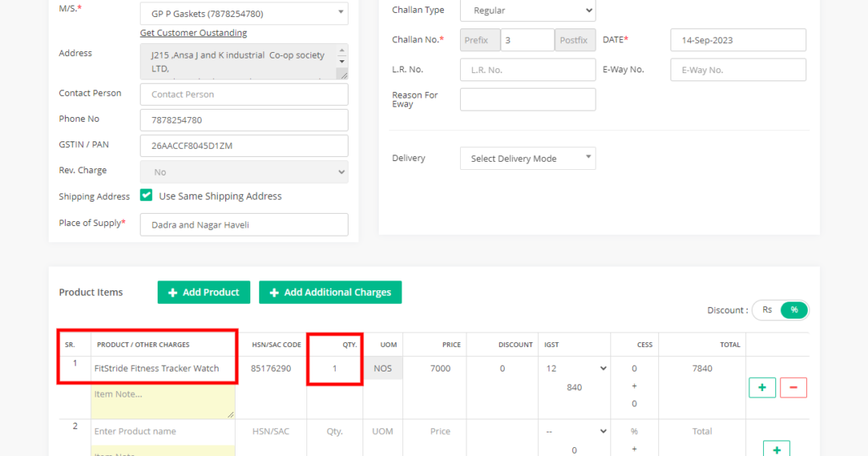Screen dimensions: 868x456
Task: Click the Price field showing 7000
Action: 440,368
